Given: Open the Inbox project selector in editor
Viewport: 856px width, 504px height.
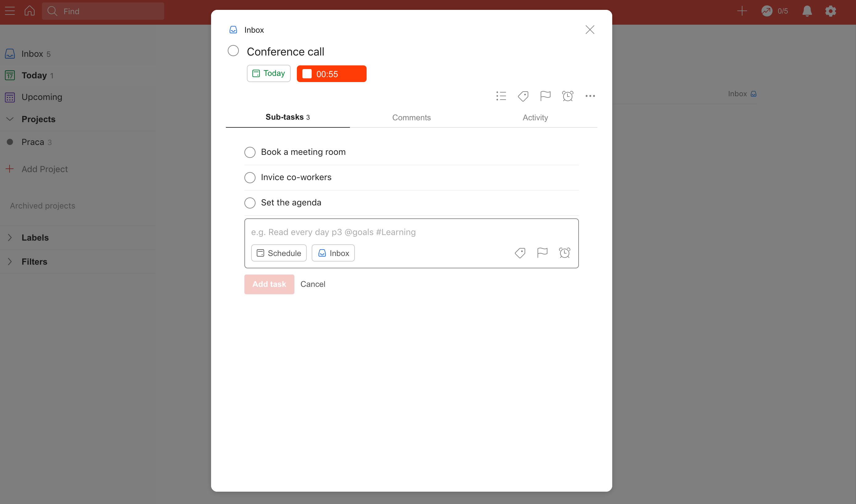Looking at the screenshot, I should click(333, 253).
